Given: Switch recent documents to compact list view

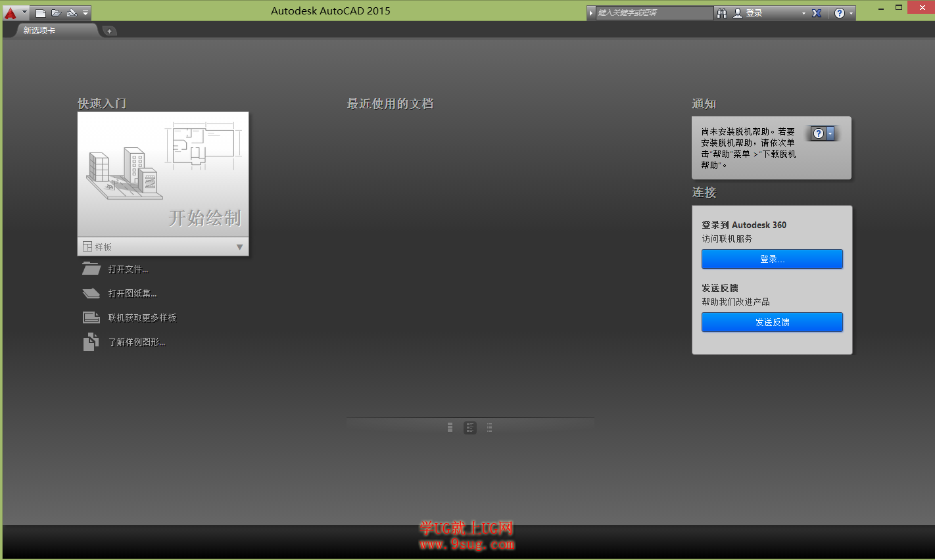Looking at the screenshot, I should 489,428.
